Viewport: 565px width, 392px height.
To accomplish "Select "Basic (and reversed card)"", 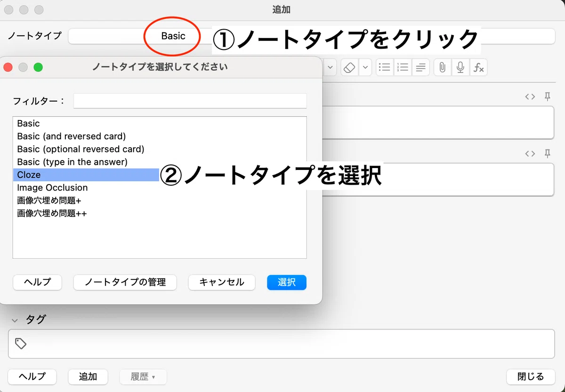I will [x=160, y=136].
